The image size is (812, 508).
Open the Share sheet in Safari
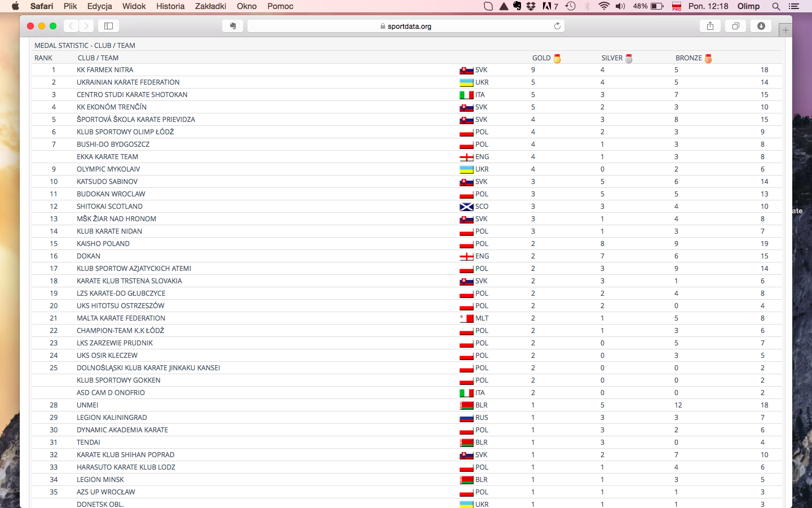click(710, 26)
